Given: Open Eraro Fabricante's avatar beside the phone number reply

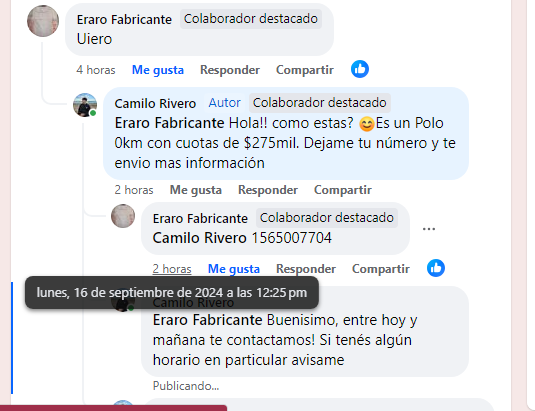Looking at the screenshot, I should click(x=123, y=216).
